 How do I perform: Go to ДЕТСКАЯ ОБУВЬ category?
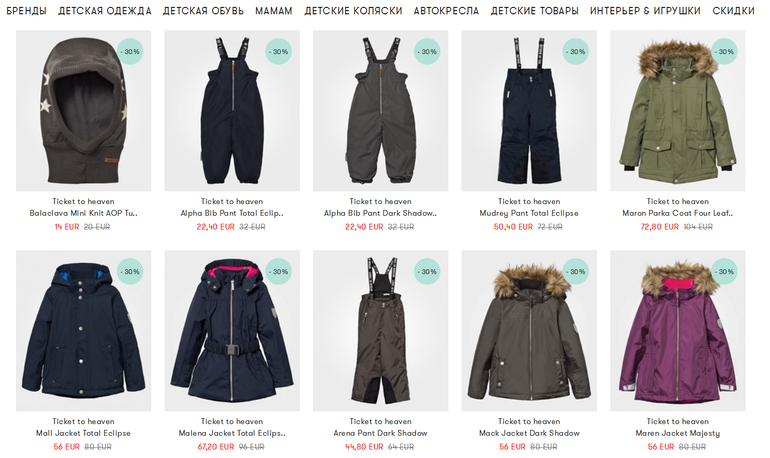point(203,11)
